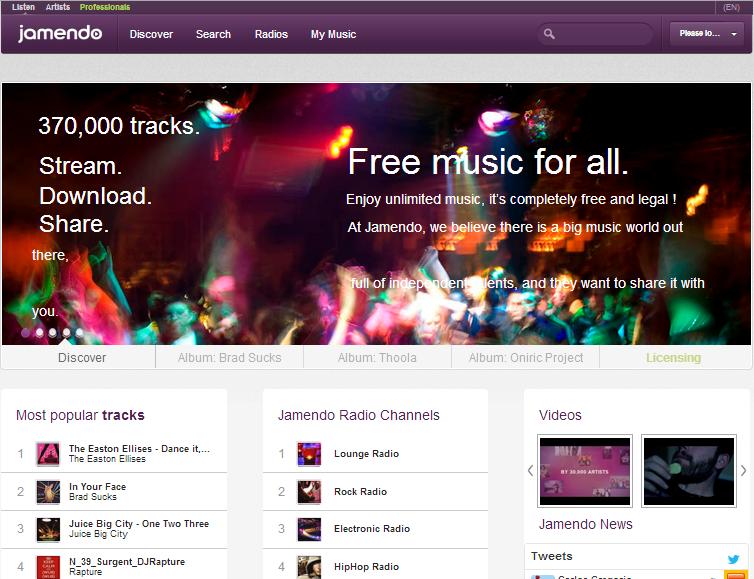Open the N_39_Surgent_DJRapture cover thumbnail

[48, 567]
